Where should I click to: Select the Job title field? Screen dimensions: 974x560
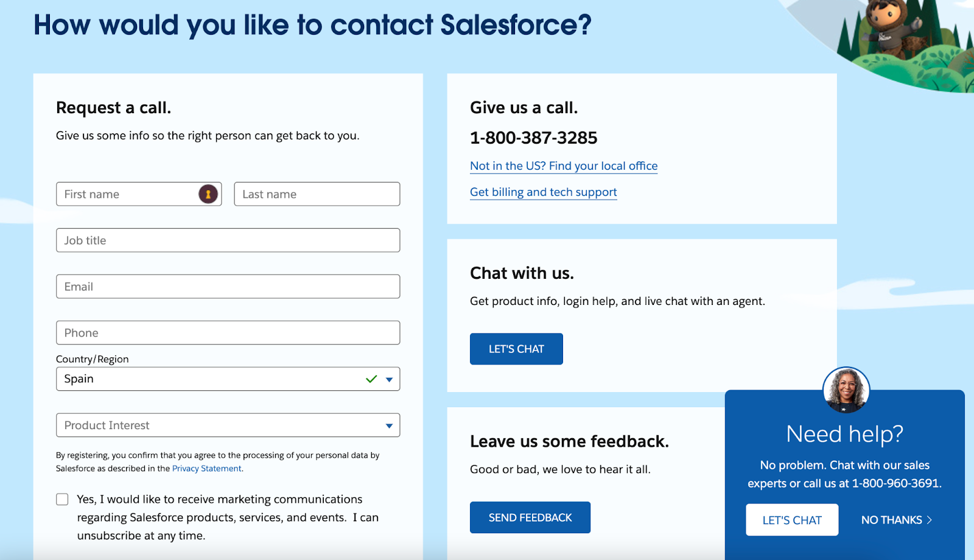228,240
